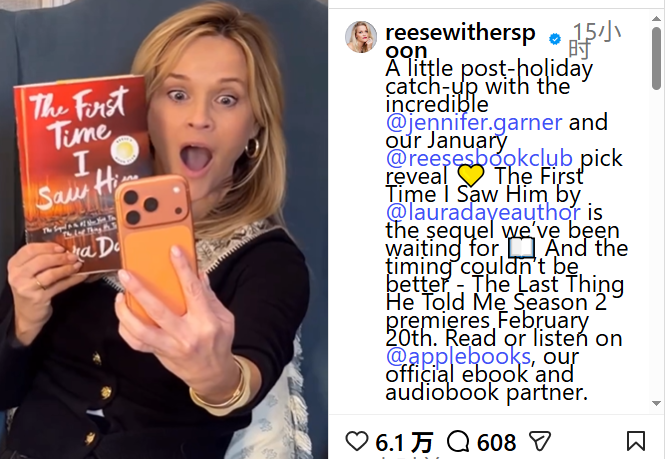Open the reesewitherspoon profile avatar
Image resolution: width=665 pixels, height=459 pixels.
[x=361, y=37]
